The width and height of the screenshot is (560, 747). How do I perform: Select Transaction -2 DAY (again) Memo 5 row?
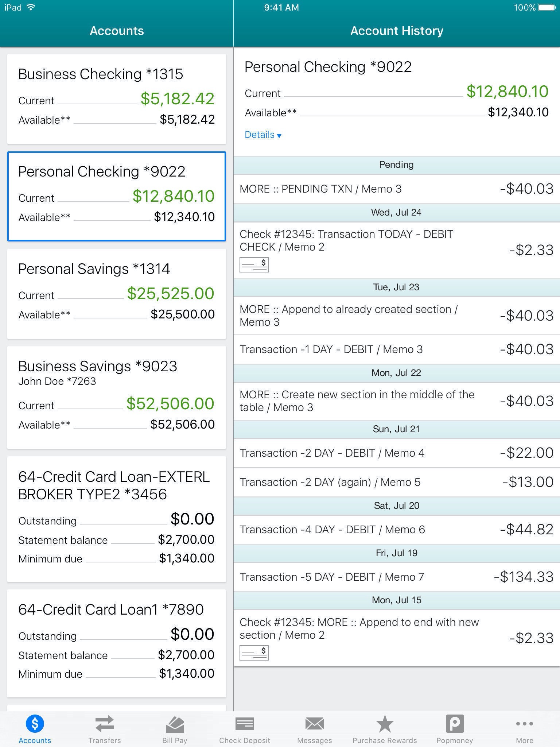[x=396, y=482]
